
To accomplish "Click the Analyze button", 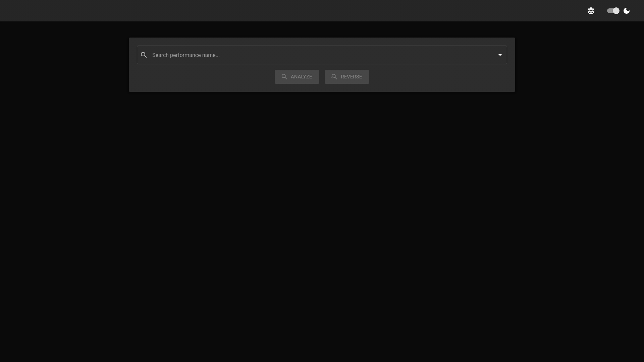I will [x=297, y=77].
